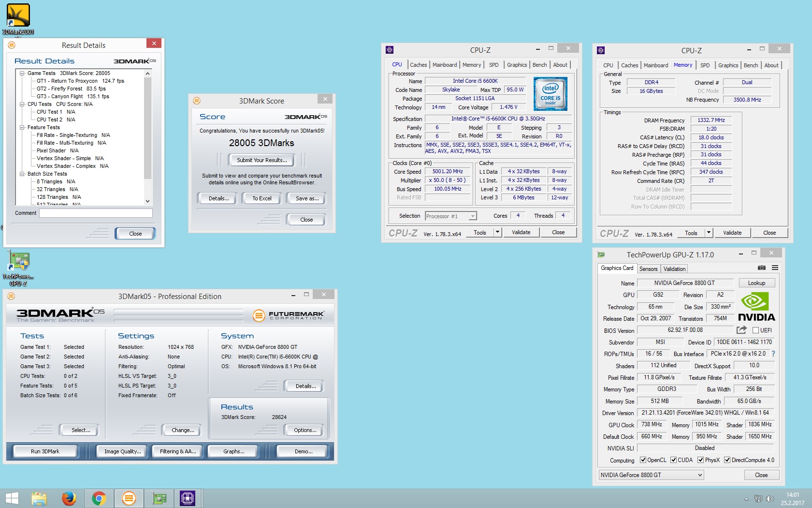
Task: Open GPU selection dropdown NVIDIA GeForce 8800 GT
Action: pyautogui.click(x=651, y=475)
